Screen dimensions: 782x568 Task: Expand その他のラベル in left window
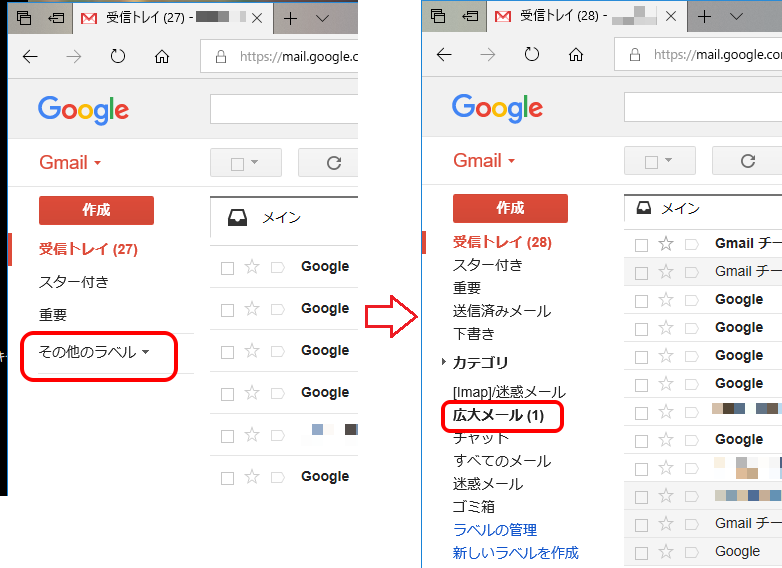coord(94,352)
